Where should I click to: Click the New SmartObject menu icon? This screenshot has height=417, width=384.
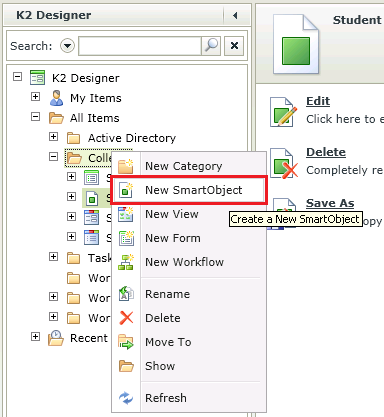126,190
